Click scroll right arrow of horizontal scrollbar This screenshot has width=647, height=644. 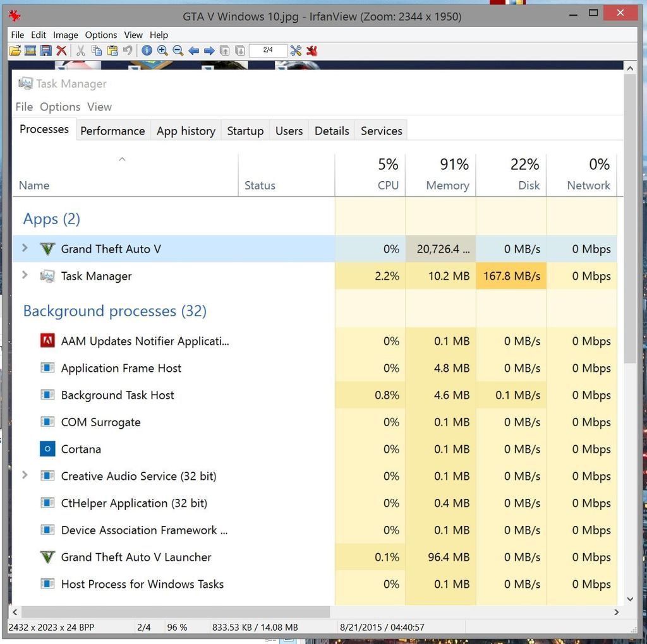[x=617, y=612]
